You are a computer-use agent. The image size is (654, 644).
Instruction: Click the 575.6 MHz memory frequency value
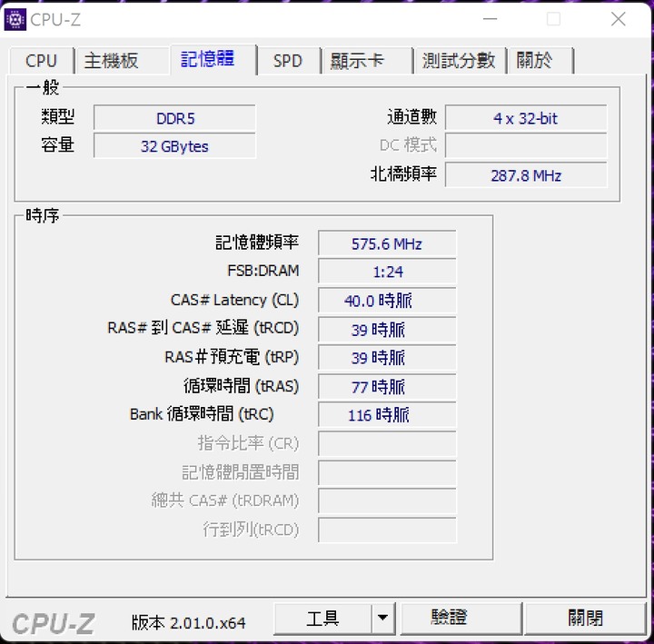point(387,243)
